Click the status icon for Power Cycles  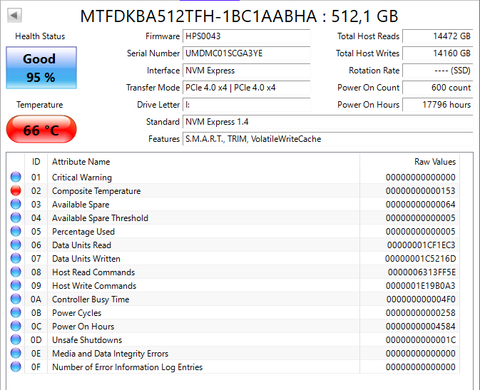[16, 313]
